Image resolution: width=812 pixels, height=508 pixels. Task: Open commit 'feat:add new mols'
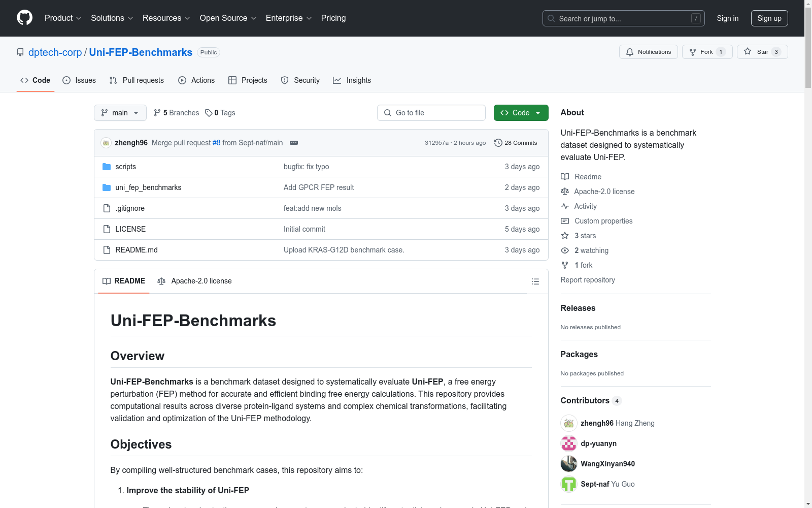coord(312,208)
